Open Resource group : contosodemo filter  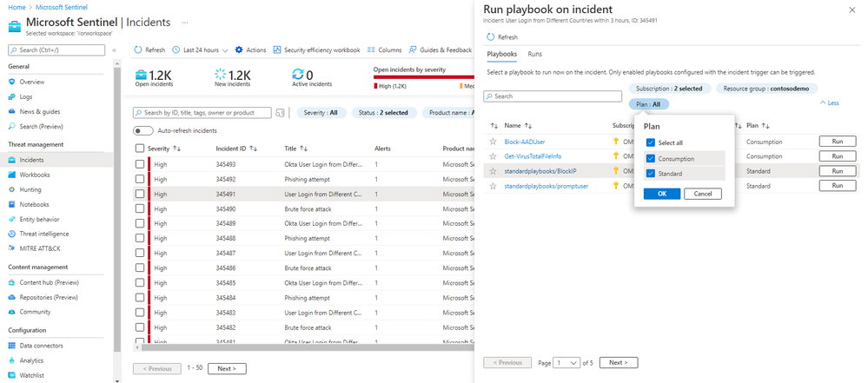[766, 89]
